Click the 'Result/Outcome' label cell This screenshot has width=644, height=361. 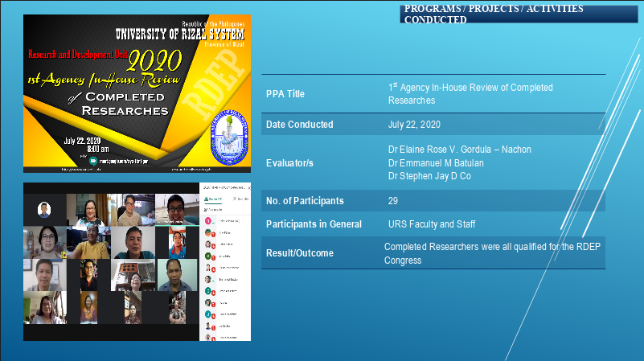tap(299, 253)
